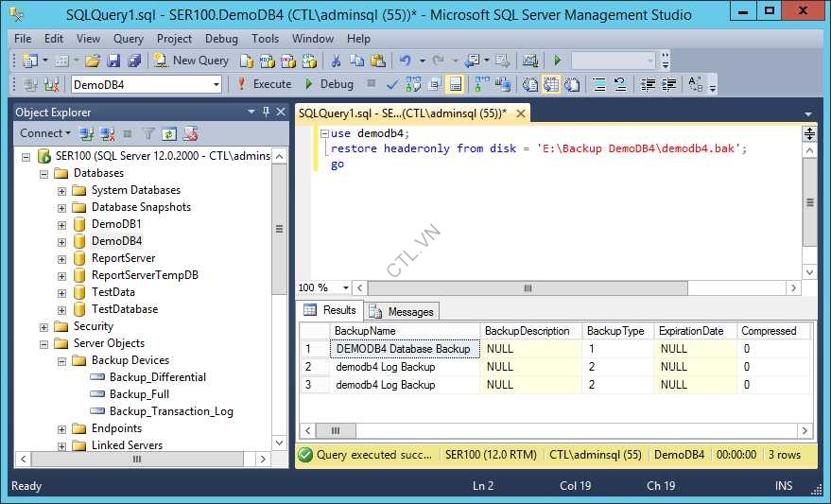Paste from clipboard icon
831x504 pixels.
click(x=378, y=61)
